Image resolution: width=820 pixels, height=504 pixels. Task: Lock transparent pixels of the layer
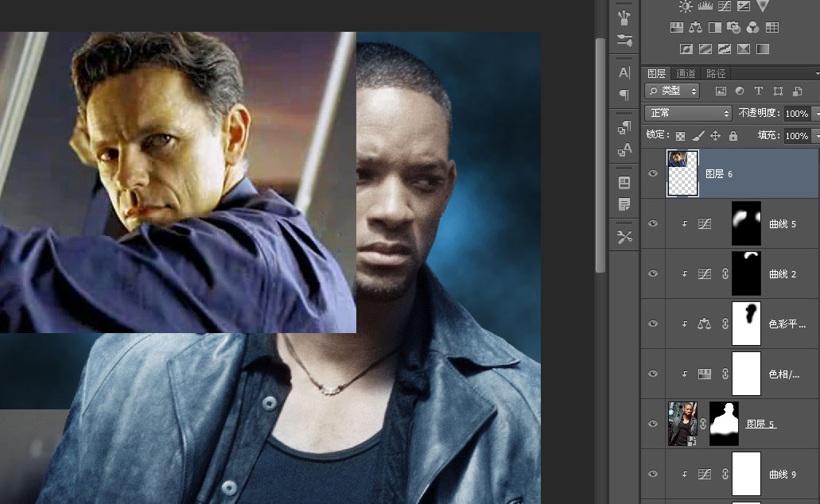click(x=680, y=136)
